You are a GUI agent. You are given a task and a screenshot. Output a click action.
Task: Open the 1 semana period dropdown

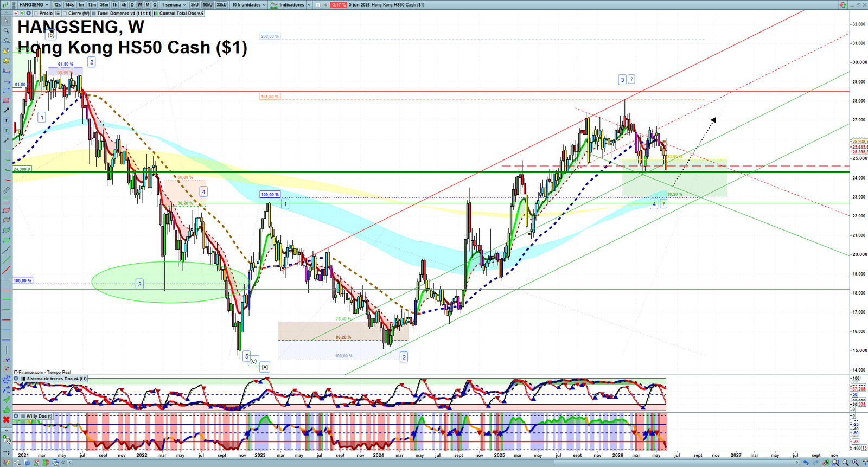173,4
